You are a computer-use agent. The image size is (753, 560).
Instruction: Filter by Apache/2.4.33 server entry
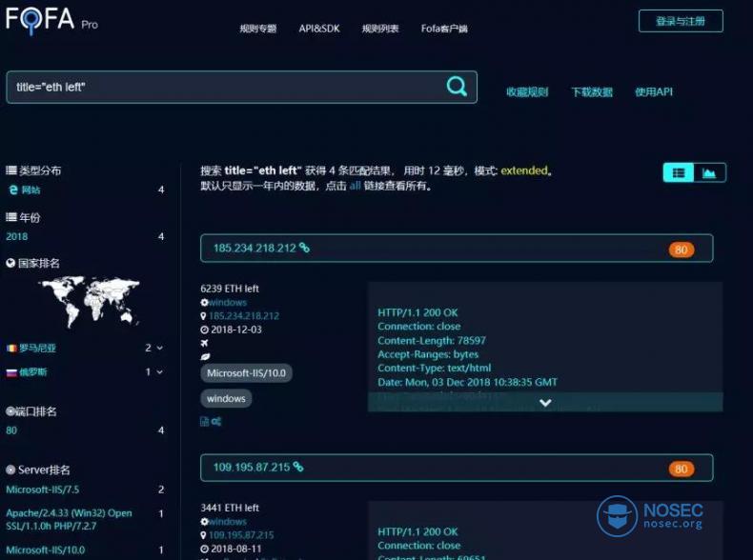tap(69, 519)
